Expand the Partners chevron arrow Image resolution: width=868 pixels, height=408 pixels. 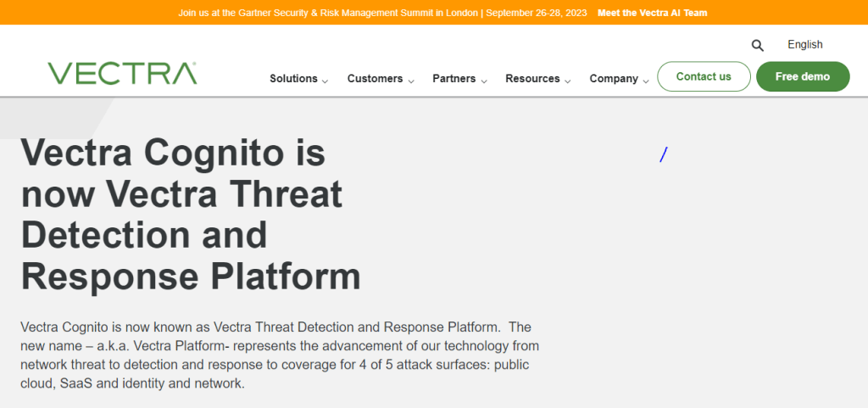[484, 81]
